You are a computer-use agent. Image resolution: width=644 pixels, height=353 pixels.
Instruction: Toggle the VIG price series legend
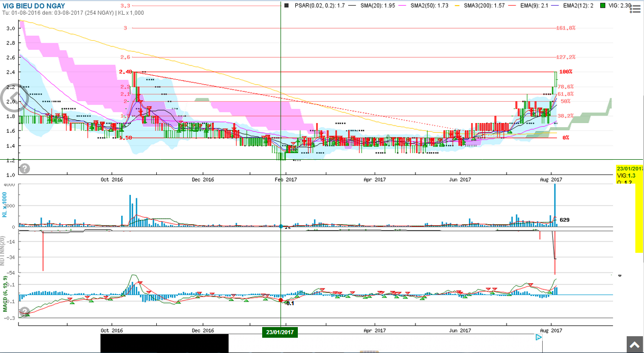click(615, 5)
